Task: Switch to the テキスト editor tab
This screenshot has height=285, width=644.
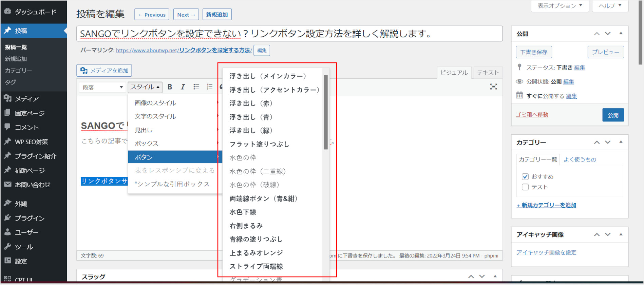Action: pyautogui.click(x=488, y=73)
